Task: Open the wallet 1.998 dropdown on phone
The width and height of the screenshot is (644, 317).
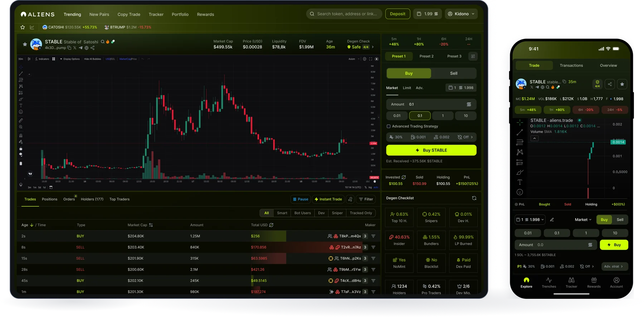Action: pos(530,220)
